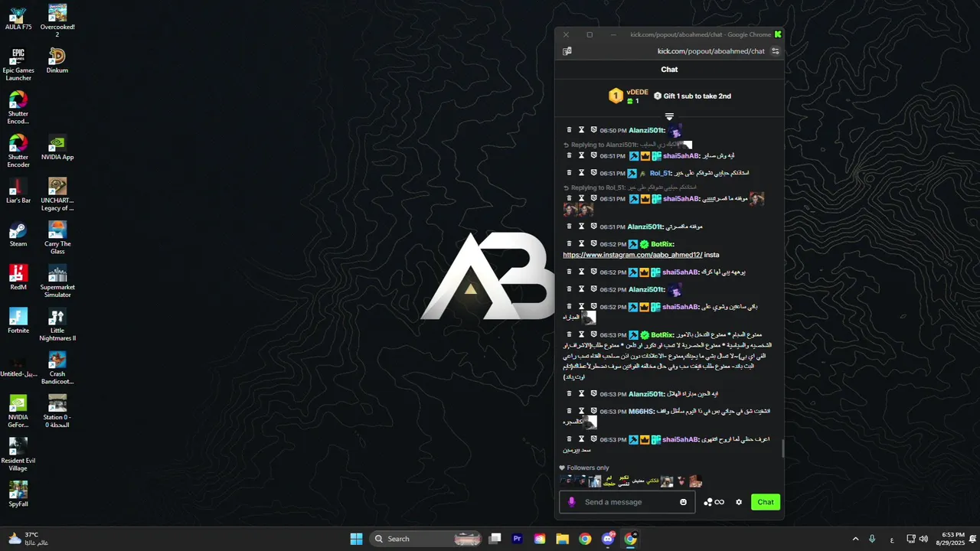Open site settings icon next to URL
The image size is (980, 551).
[775, 51]
